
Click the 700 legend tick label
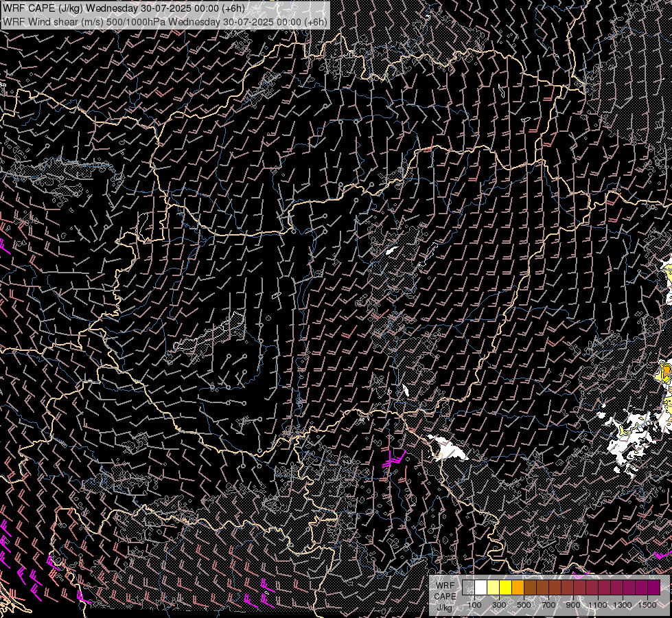(x=548, y=605)
